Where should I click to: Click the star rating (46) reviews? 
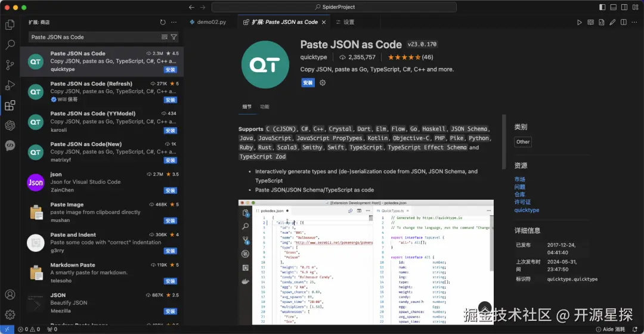click(x=410, y=57)
